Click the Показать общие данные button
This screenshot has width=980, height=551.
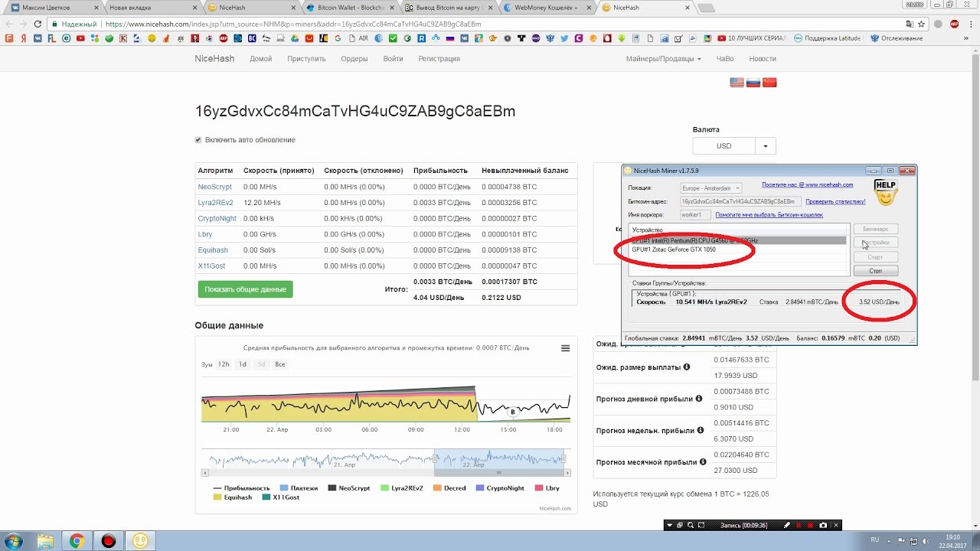click(x=245, y=289)
